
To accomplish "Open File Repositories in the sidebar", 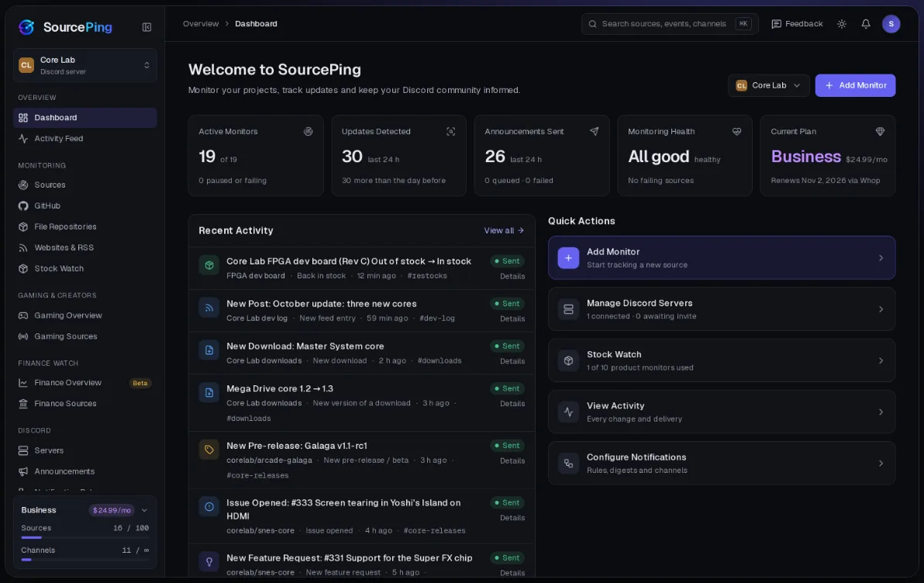I will pos(84,227).
